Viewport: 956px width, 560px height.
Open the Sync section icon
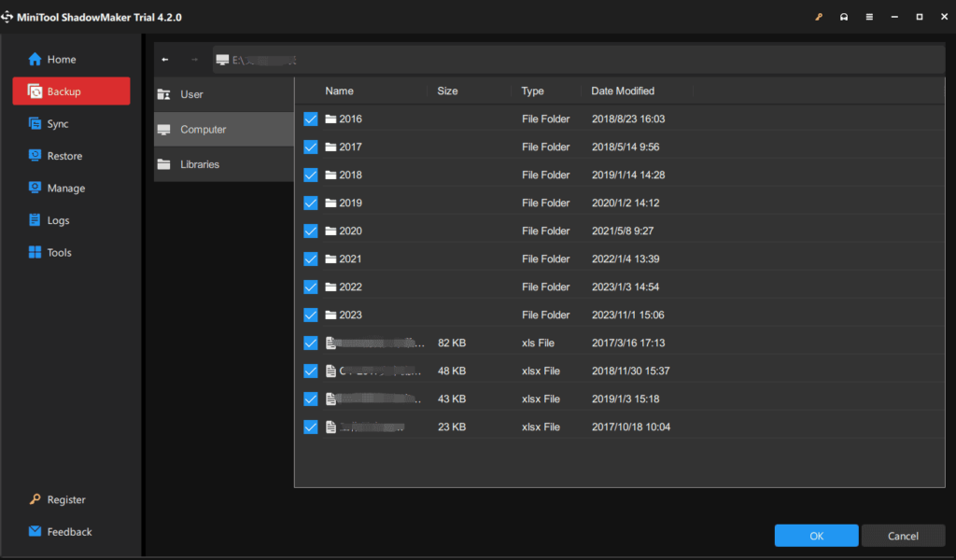click(32, 123)
